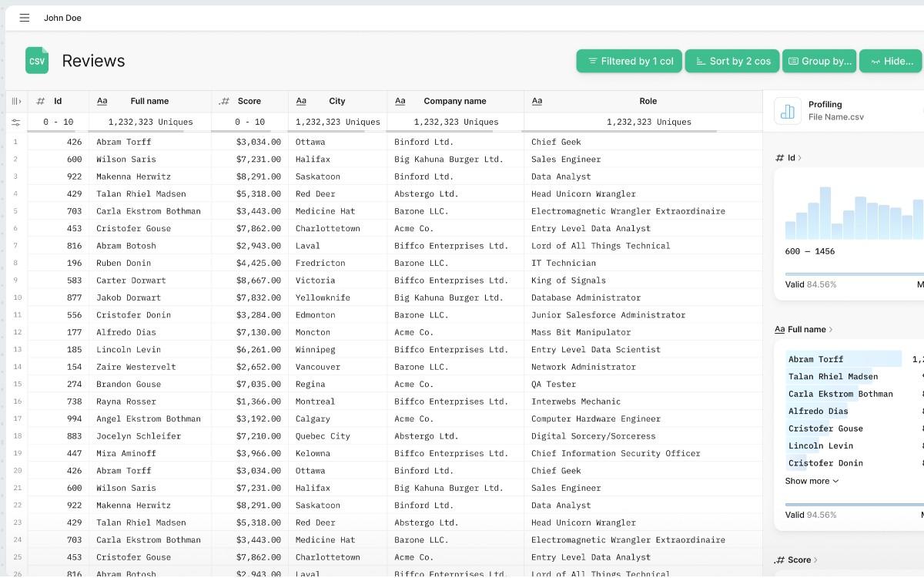Screen dimensions: 924x578
Task: Click the Hide... button
Action: [x=890, y=61]
